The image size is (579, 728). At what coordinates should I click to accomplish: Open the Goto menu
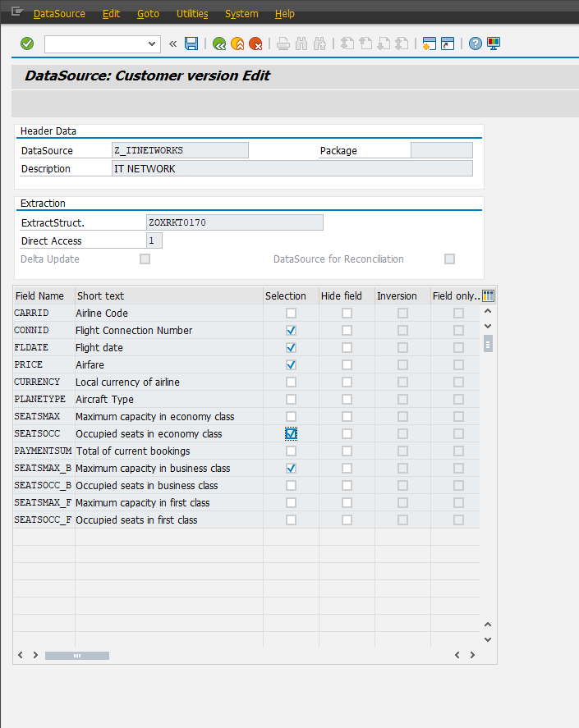tap(148, 14)
